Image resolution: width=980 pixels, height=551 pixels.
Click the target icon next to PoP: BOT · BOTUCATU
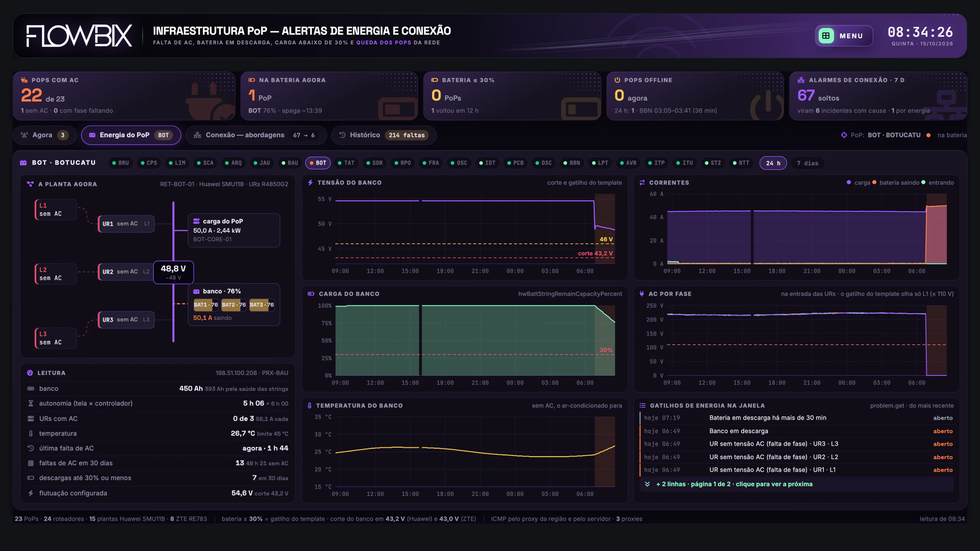844,135
